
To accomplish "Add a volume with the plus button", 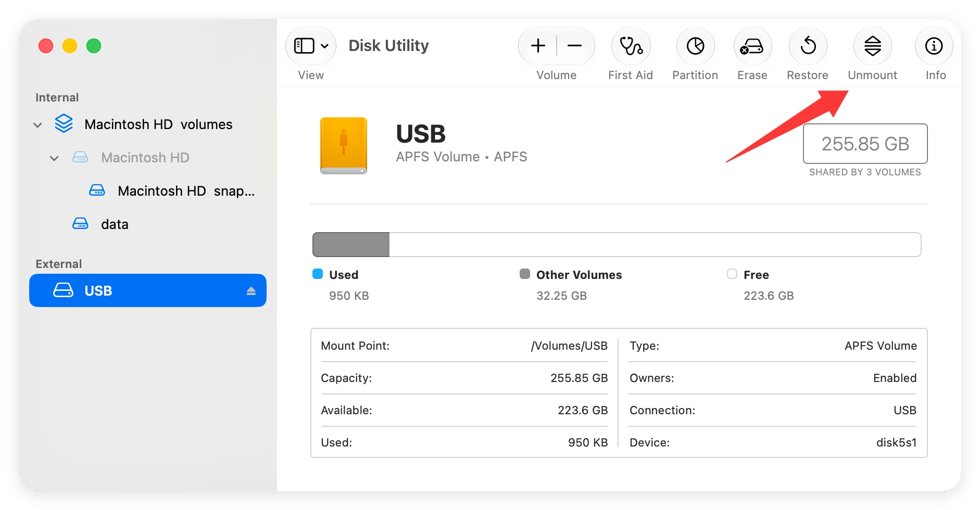I will tap(538, 46).
